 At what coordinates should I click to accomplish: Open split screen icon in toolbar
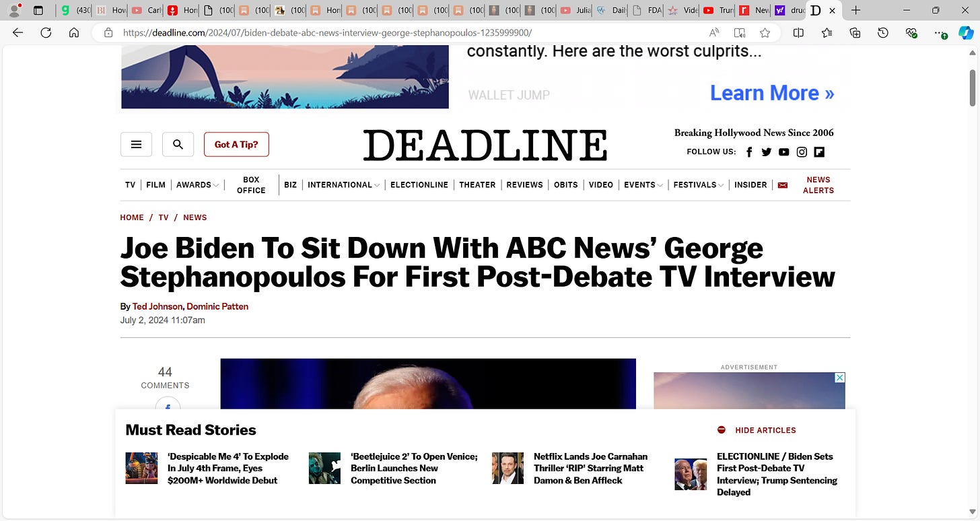click(x=798, y=32)
